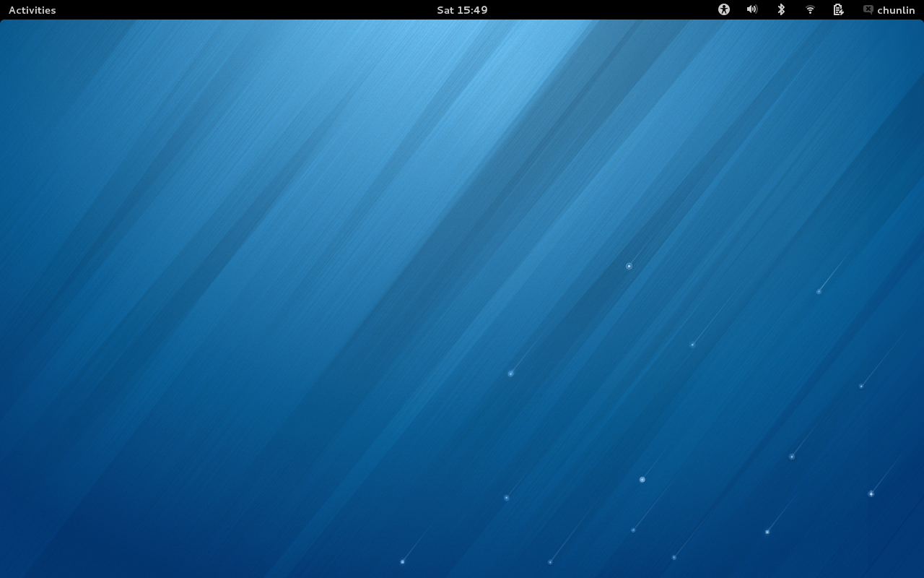This screenshot has height=578, width=924.
Task: Select the letter A in Activities label
Action: [x=12, y=10]
